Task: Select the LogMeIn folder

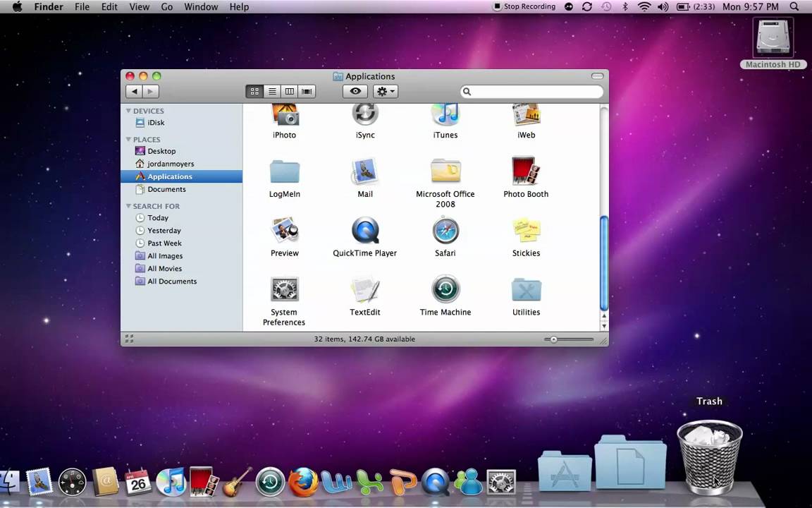Action: point(284,171)
